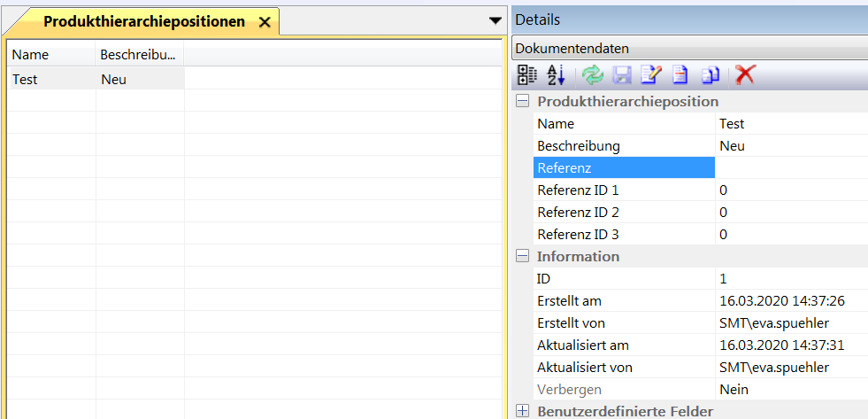Image resolution: width=868 pixels, height=419 pixels.
Task: Click the new document icon
Action: (x=679, y=75)
